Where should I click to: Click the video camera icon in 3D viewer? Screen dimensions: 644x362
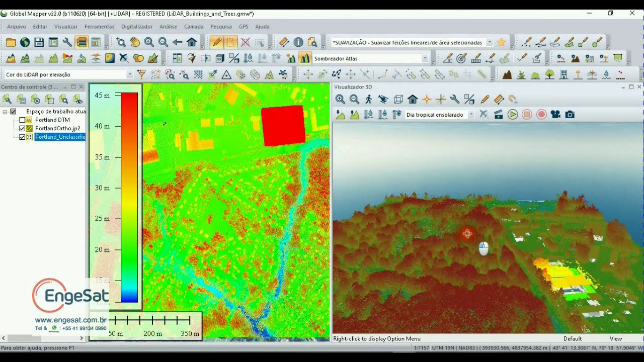coord(555,114)
